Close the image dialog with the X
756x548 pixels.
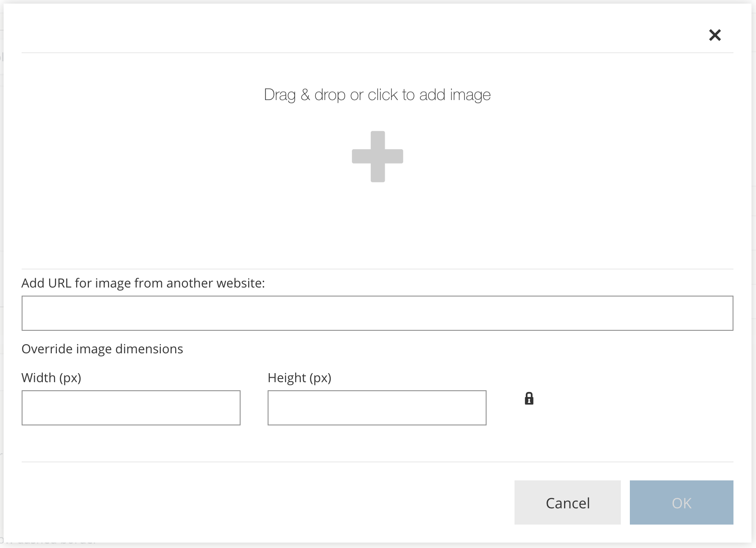pos(715,35)
